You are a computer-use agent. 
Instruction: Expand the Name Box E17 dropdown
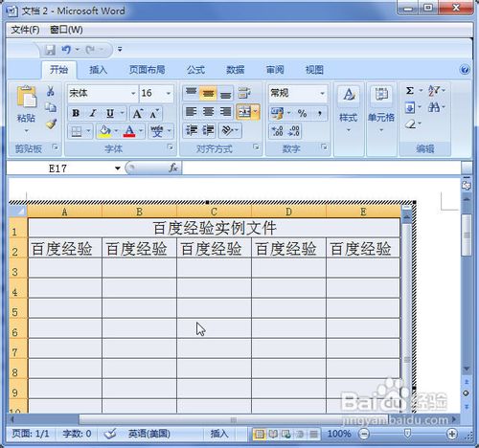tap(118, 168)
